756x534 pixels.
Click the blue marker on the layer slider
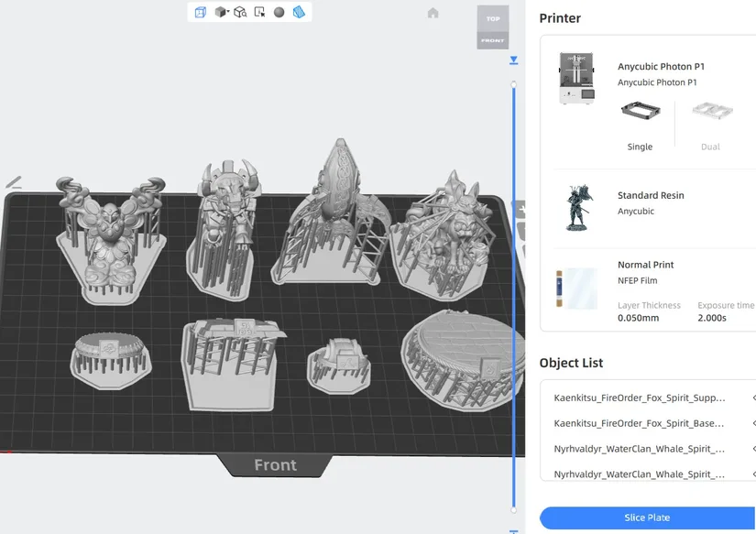[x=514, y=60]
